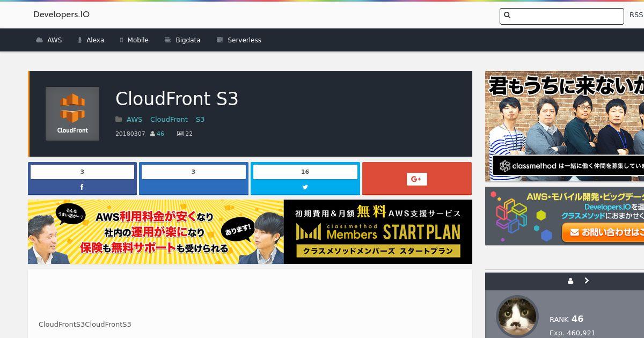This screenshot has height=338, width=644.
Task: Open the RSS feed link
Action: pos(636,15)
